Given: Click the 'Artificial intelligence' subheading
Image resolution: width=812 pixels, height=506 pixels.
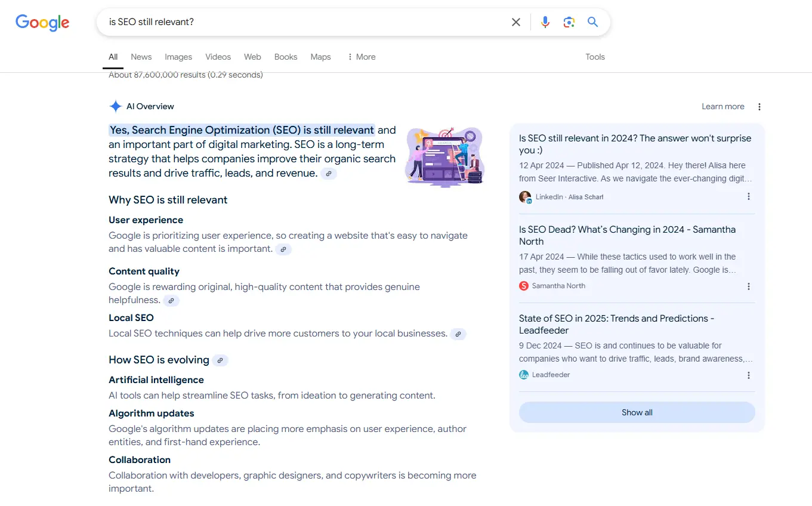Looking at the screenshot, I should [x=156, y=379].
